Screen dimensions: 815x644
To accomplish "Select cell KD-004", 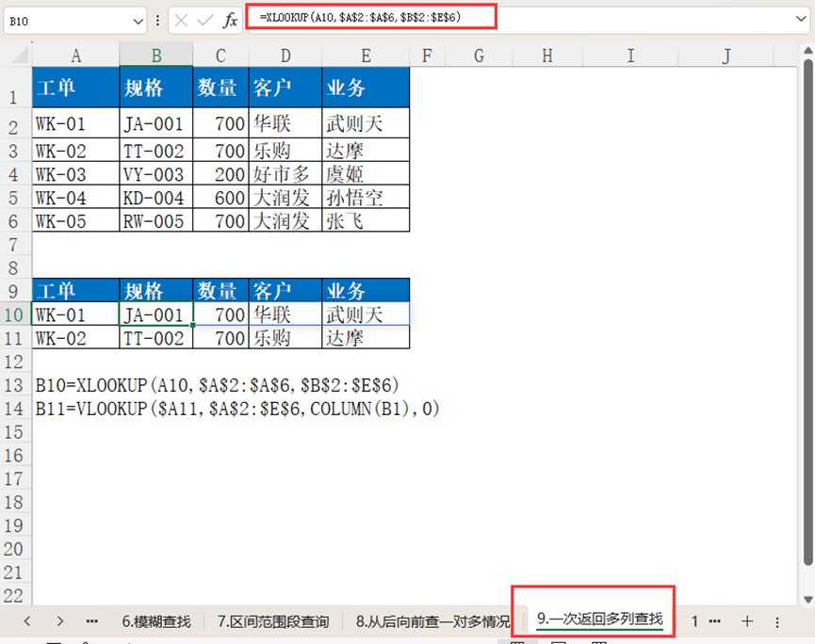I will point(155,198).
